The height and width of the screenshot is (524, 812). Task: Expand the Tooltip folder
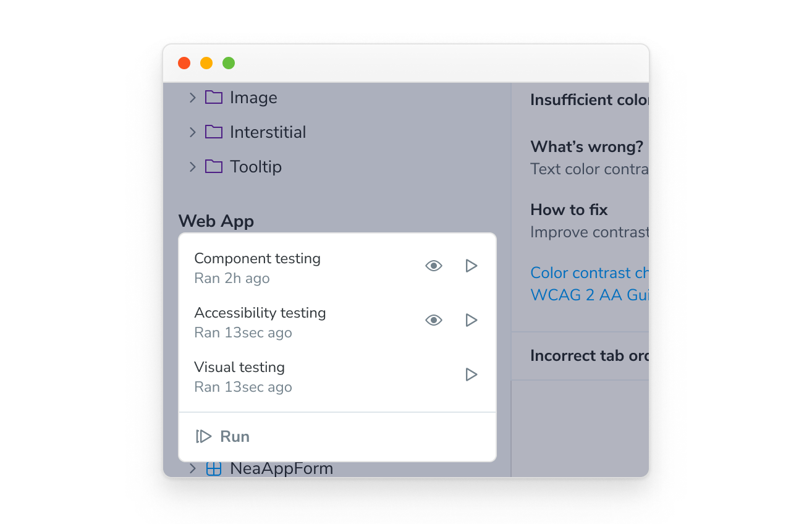tap(192, 166)
